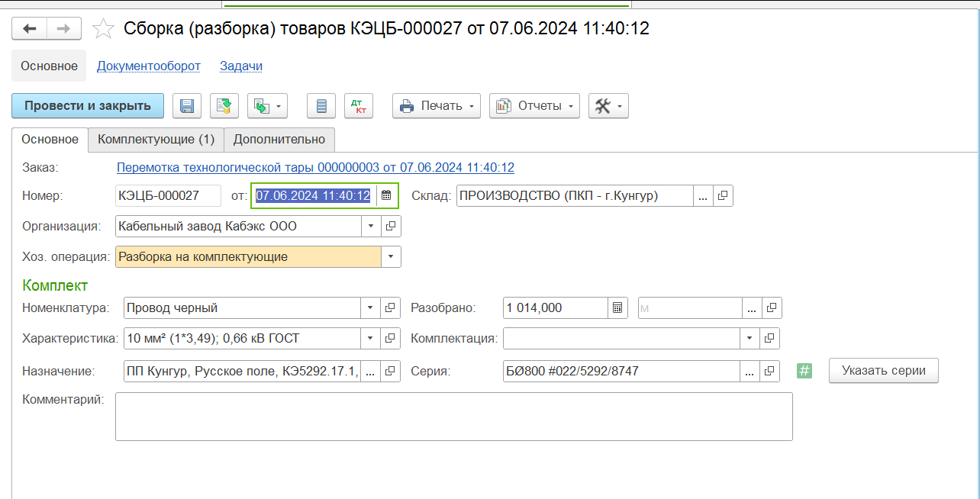Click the Провести и закрыть button
This screenshot has height=499, width=980.
(88, 106)
